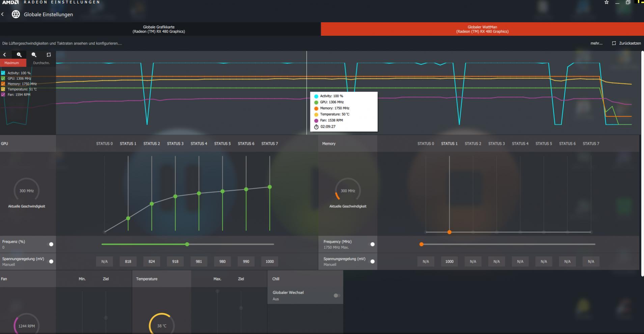This screenshot has width=644, height=334.
Task: Edit GPU voltage field showing 990
Action: click(x=246, y=261)
